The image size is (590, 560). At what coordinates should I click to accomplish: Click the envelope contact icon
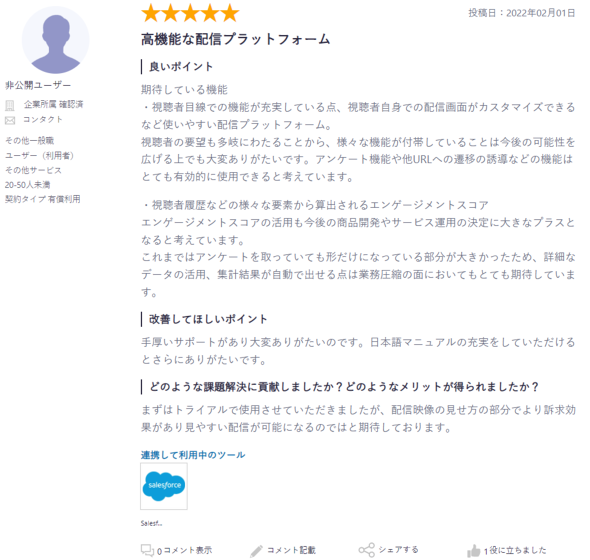[10, 120]
